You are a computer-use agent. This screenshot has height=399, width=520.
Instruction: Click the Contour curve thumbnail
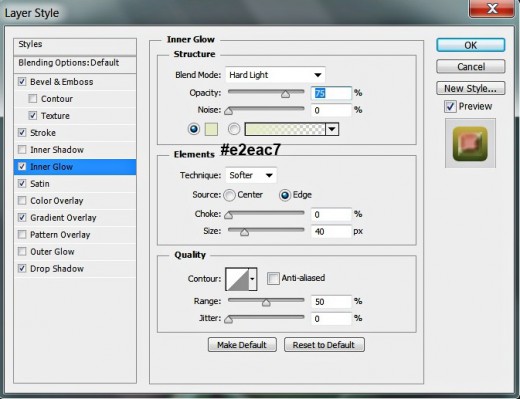[x=237, y=279]
